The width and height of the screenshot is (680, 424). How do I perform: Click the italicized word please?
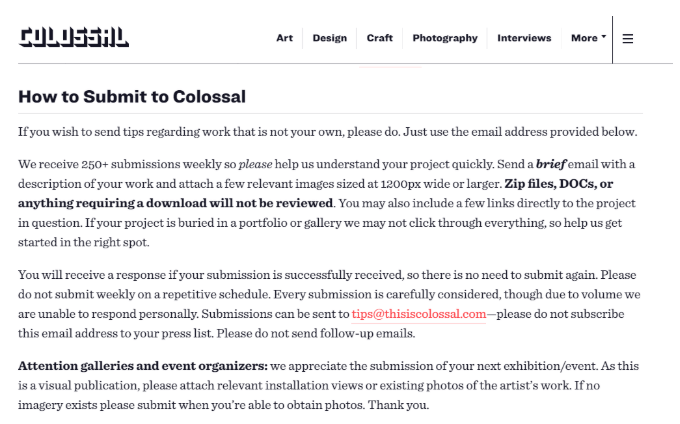(x=255, y=164)
